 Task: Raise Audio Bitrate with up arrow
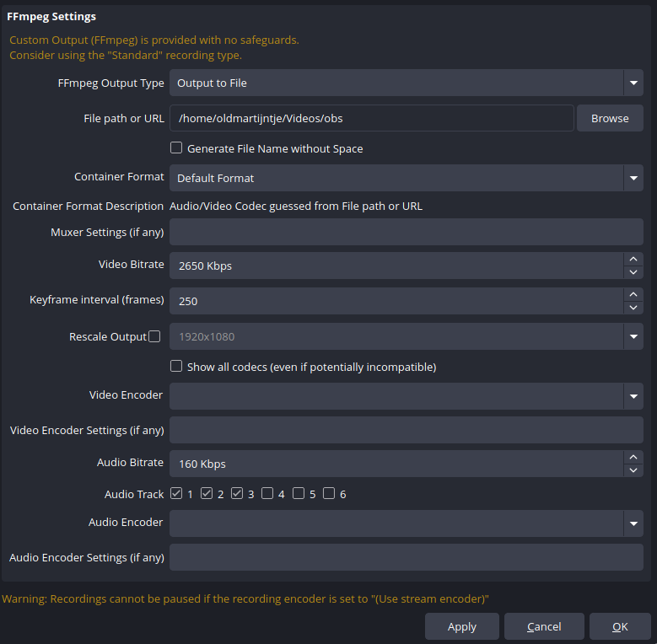633,457
